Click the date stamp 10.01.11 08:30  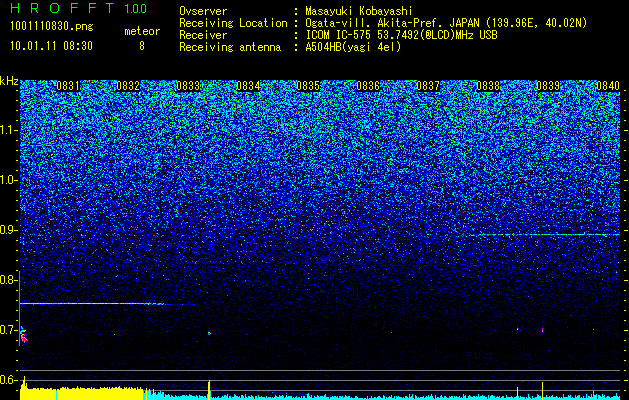click(51, 46)
